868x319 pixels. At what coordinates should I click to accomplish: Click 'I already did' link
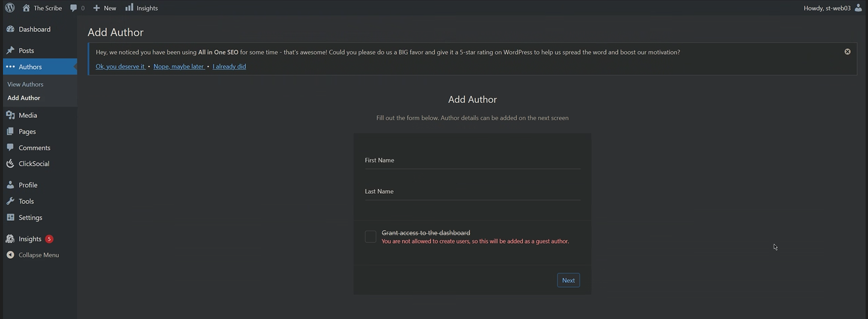(x=229, y=66)
